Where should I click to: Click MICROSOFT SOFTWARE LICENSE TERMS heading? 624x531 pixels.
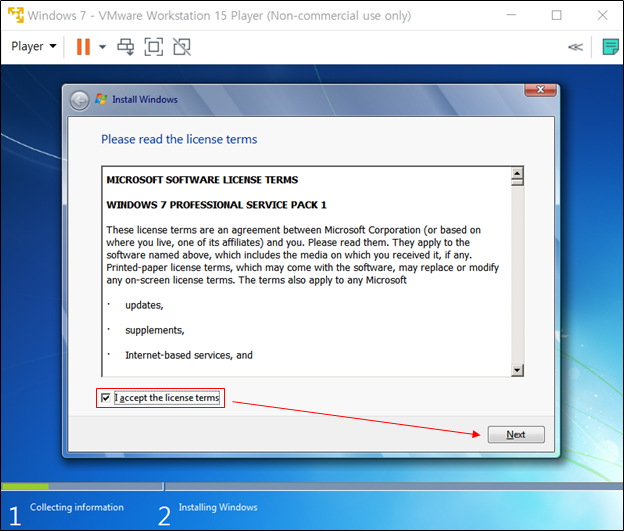pyautogui.click(x=202, y=180)
